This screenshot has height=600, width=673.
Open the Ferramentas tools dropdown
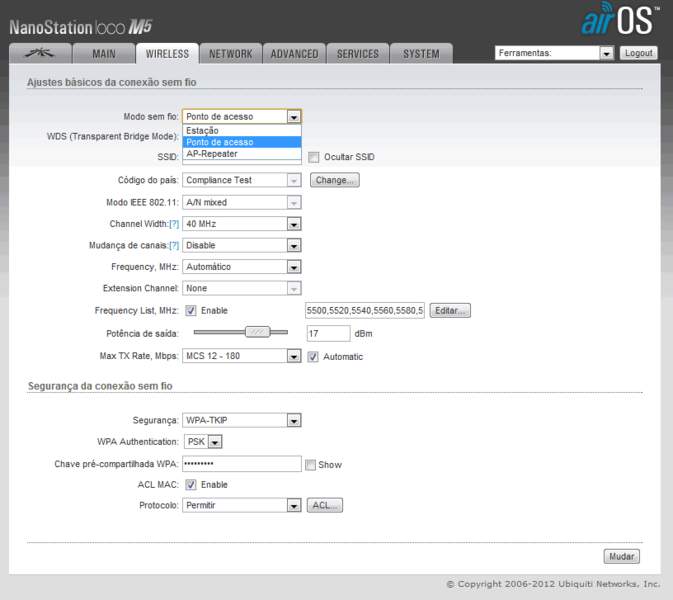click(554, 53)
